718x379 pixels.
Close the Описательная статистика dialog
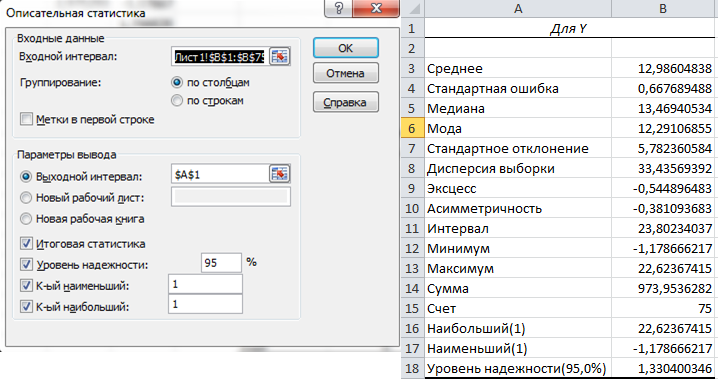point(375,9)
